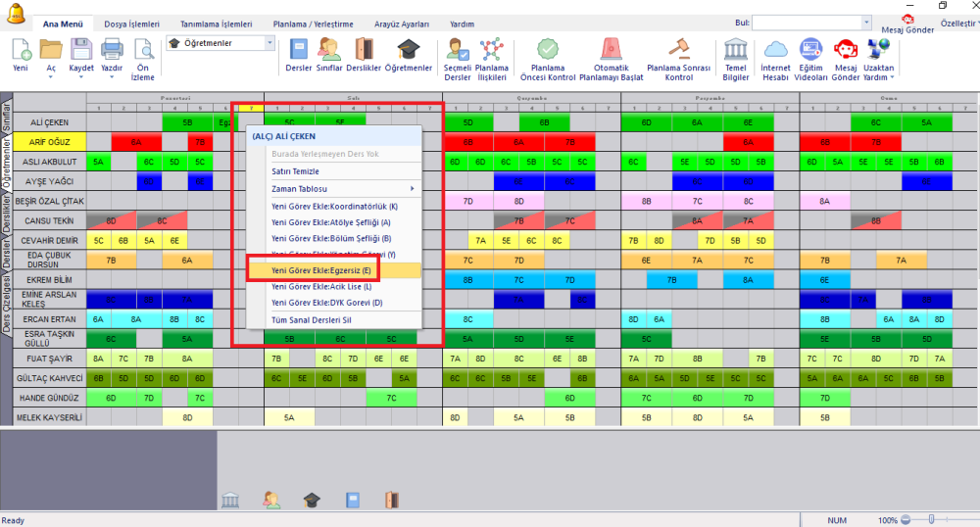Choose Yeni Görev Ekle:Koordinatörlük (K)

point(334,206)
